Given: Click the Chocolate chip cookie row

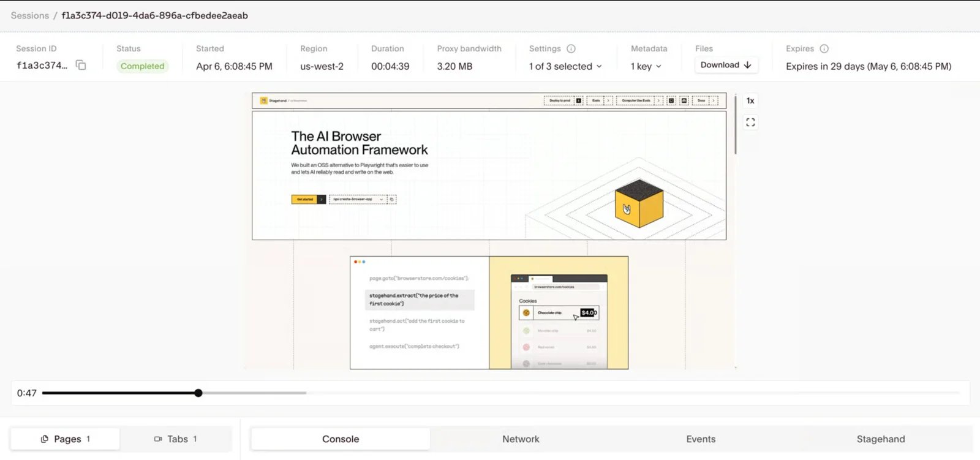Looking at the screenshot, I should pyautogui.click(x=559, y=312).
